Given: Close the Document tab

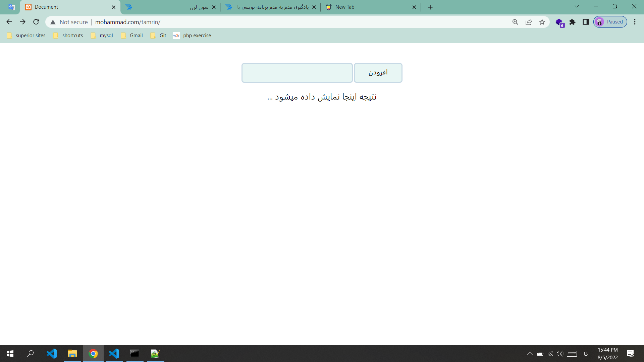Looking at the screenshot, I should pos(114,7).
